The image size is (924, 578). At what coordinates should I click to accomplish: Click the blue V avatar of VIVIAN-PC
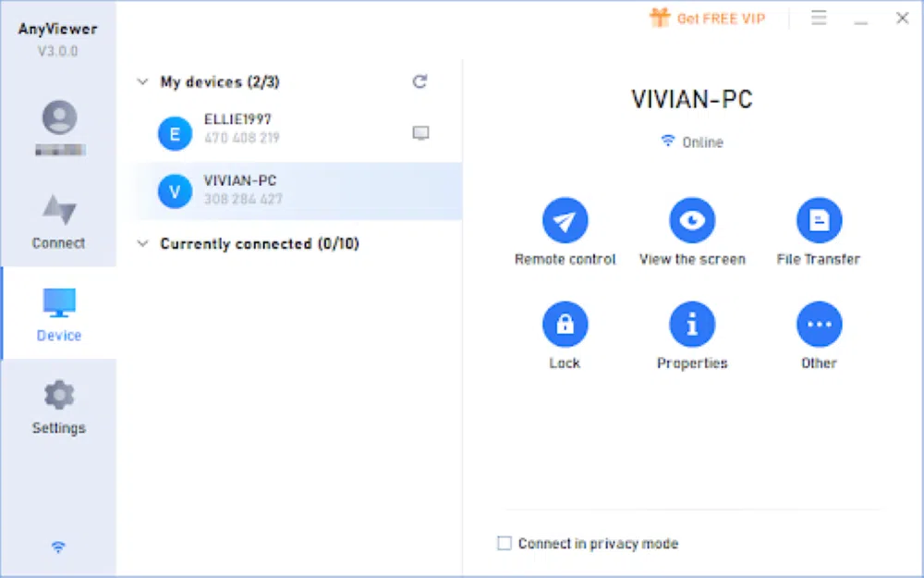point(175,191)
